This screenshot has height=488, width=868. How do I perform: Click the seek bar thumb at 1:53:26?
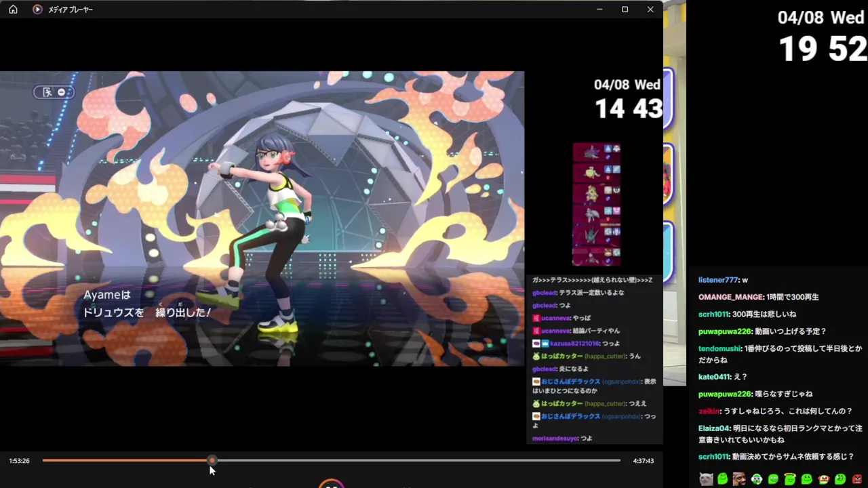[212, 460]
